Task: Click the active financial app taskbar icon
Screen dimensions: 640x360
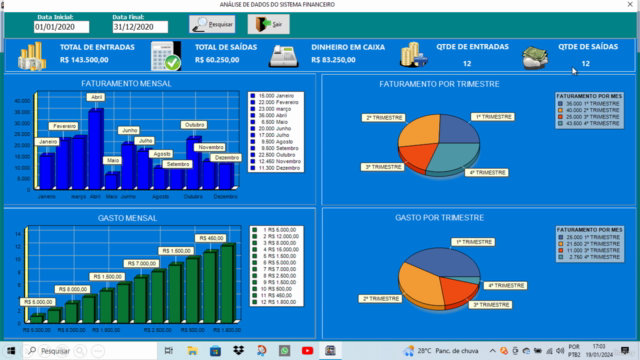Action: (330, 351)
